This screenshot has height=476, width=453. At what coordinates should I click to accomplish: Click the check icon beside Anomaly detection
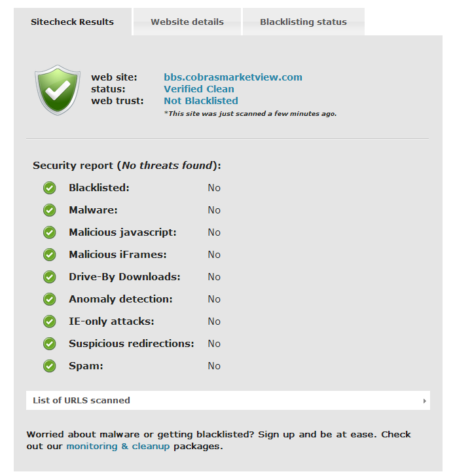[50, 299]
